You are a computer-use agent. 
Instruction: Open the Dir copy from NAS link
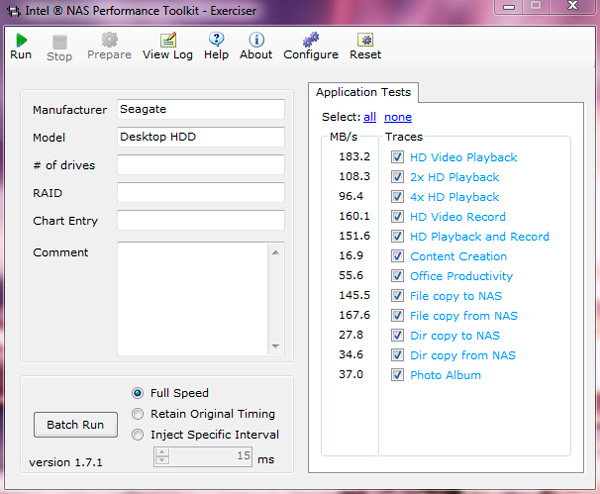(x=463, y=355)
